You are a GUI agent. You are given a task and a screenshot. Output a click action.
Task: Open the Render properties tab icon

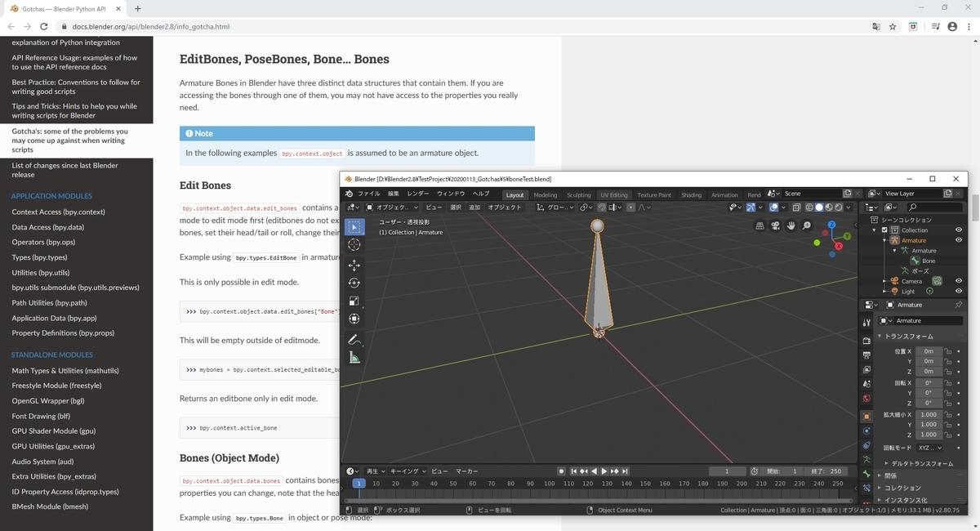pyautogui.click(x=866, y=340)
